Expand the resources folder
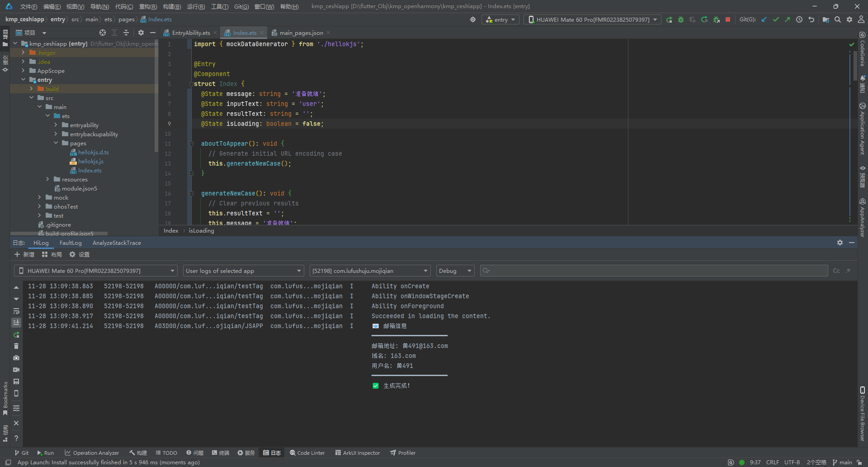The height and width of the screenshot is (467, 868). tap(47, 179)
